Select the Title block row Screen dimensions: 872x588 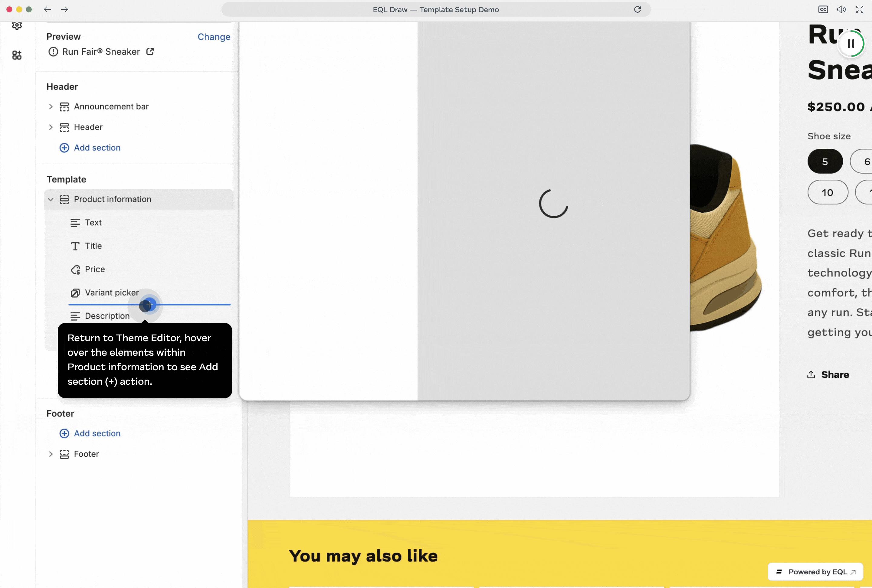(139, 246)
